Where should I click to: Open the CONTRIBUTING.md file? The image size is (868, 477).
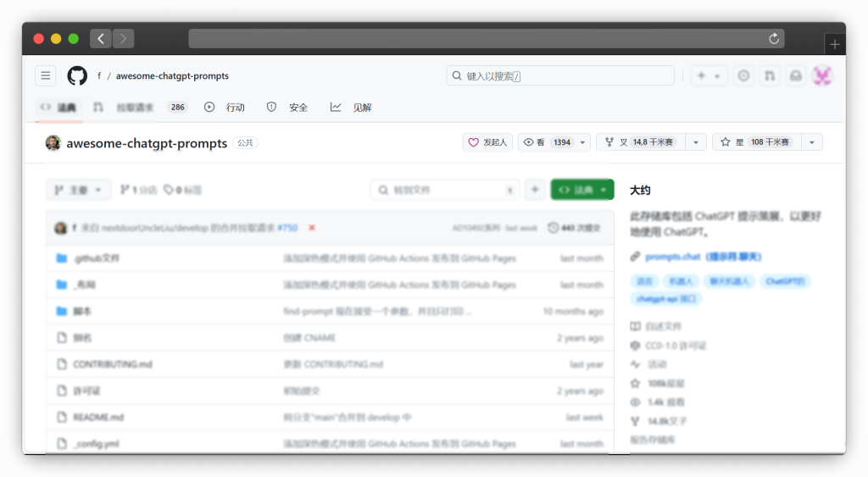pyautogui.click(x=113, y=364)
